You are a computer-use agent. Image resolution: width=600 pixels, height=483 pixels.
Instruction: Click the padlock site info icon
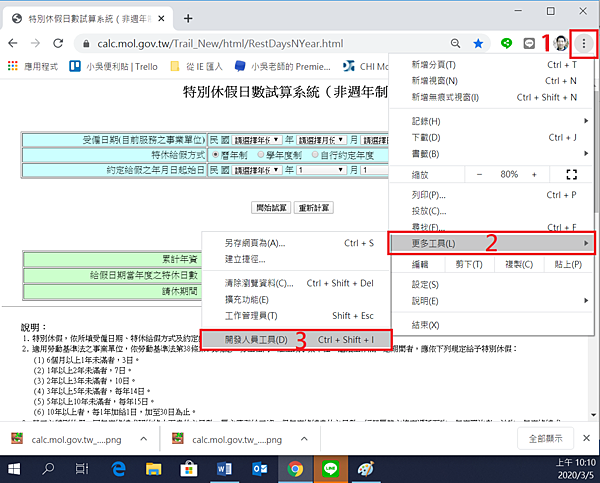[x=86, y=44]
